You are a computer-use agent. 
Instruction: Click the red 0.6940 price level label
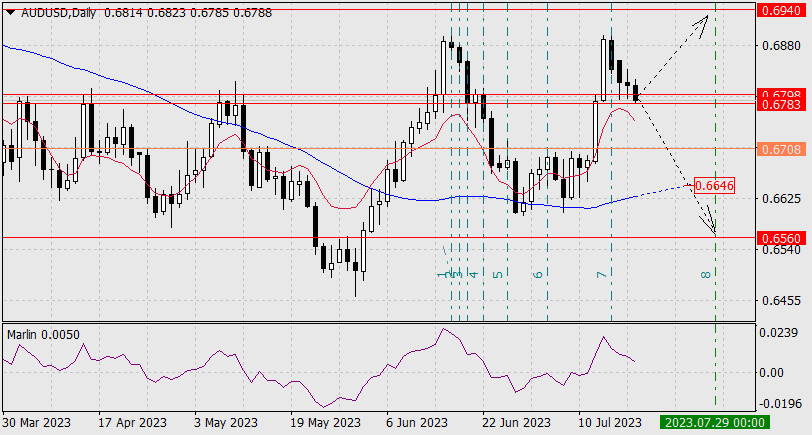(x=782, y=10)
